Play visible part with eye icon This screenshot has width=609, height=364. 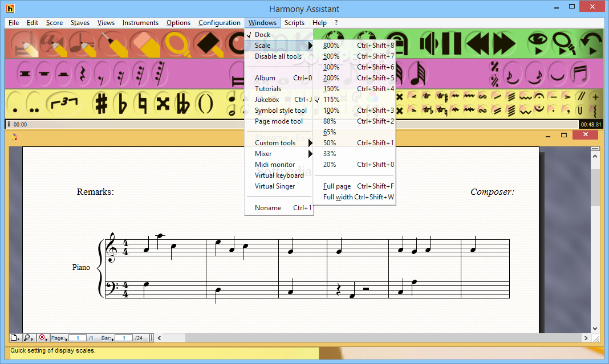pyautogui.click(x=538, y=43)
